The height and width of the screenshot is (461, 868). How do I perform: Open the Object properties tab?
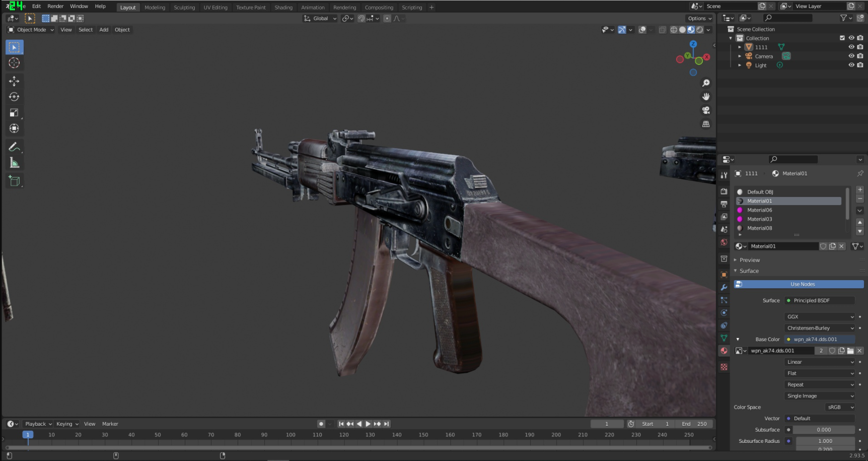click(x=724, y=275)
